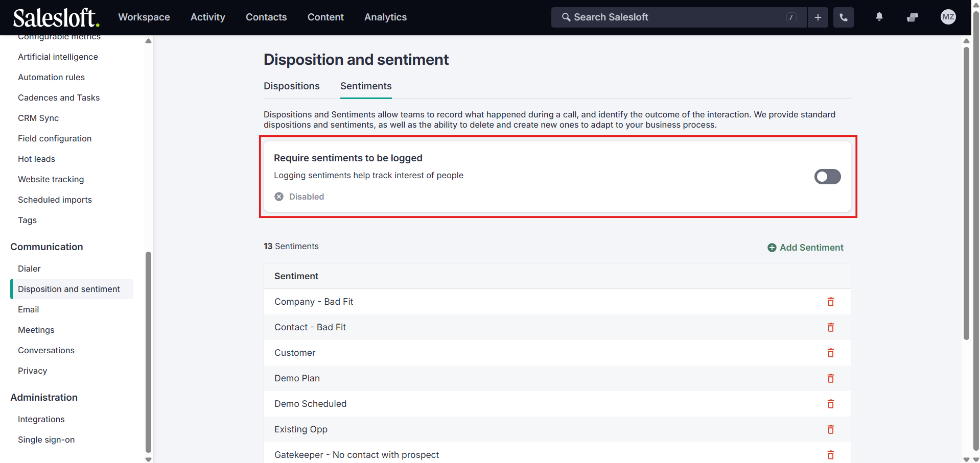Open Dialer settings
Screen dimensions: 980x463
pyautogui.click(x=29, y=269)
